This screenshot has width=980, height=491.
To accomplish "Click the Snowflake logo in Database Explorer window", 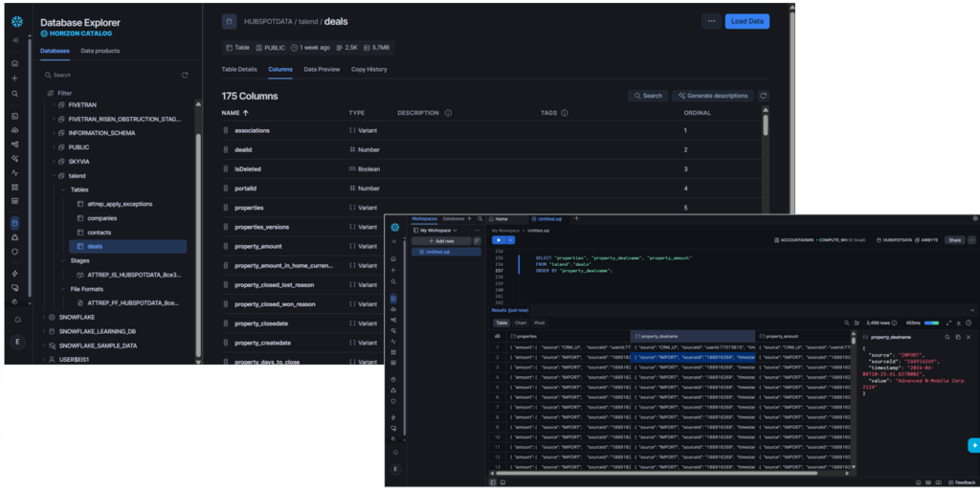I will (x=17, y=22).
